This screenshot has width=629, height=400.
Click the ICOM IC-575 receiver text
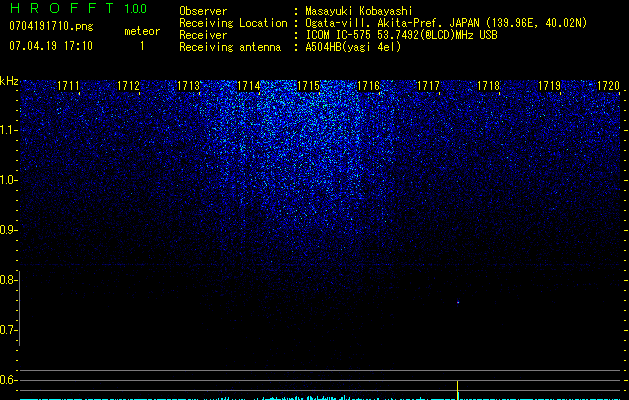coord(401,35)
